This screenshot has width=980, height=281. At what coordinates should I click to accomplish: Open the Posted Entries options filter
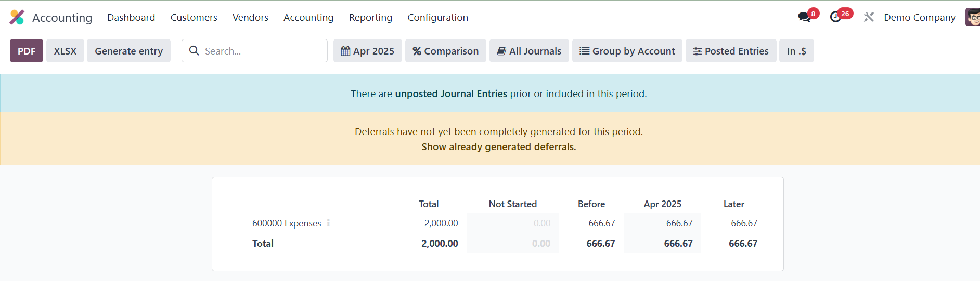pyautogui.click(x=731, y=51)
